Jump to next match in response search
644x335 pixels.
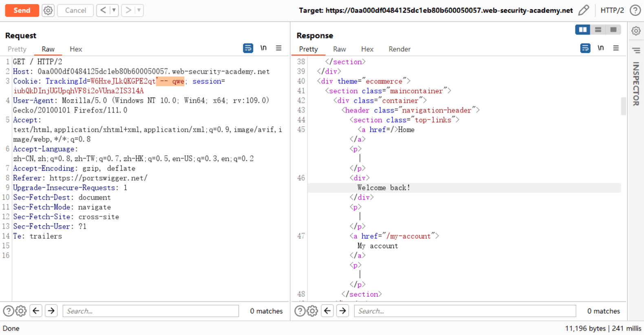[x=343, y=311]
